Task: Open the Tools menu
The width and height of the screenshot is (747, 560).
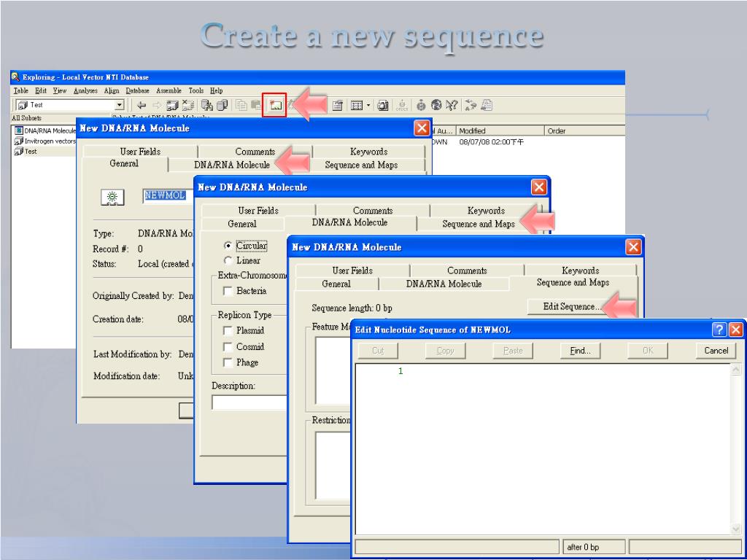Action: coord(196,90)
